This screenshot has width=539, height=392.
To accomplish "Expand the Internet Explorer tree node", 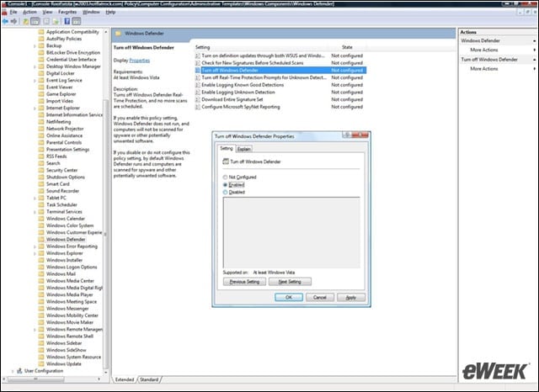I will point(35,109).
